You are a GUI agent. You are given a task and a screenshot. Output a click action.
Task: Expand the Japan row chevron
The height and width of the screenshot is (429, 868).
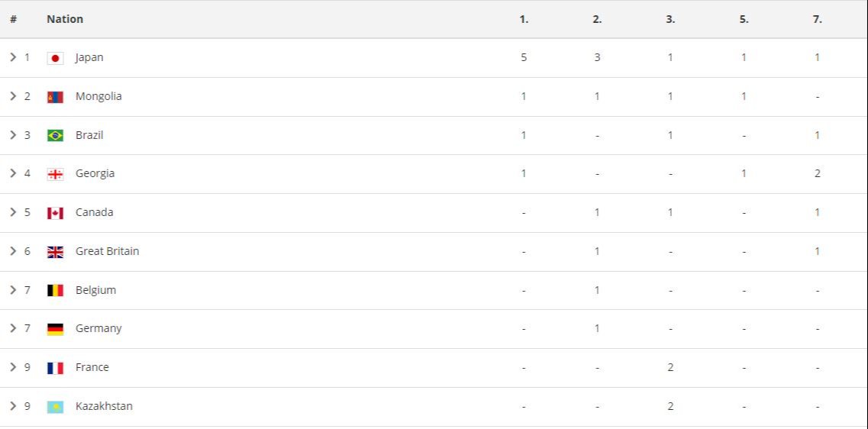pos(13,57)
